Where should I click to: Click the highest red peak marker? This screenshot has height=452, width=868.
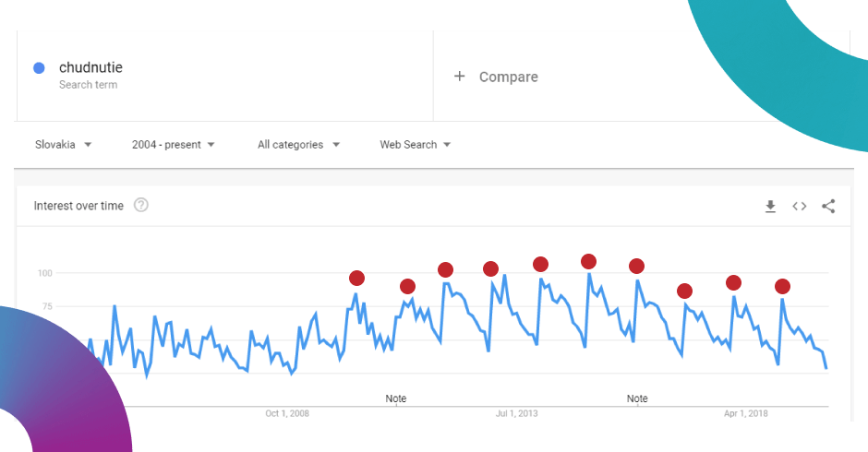[x=588, y=262]
